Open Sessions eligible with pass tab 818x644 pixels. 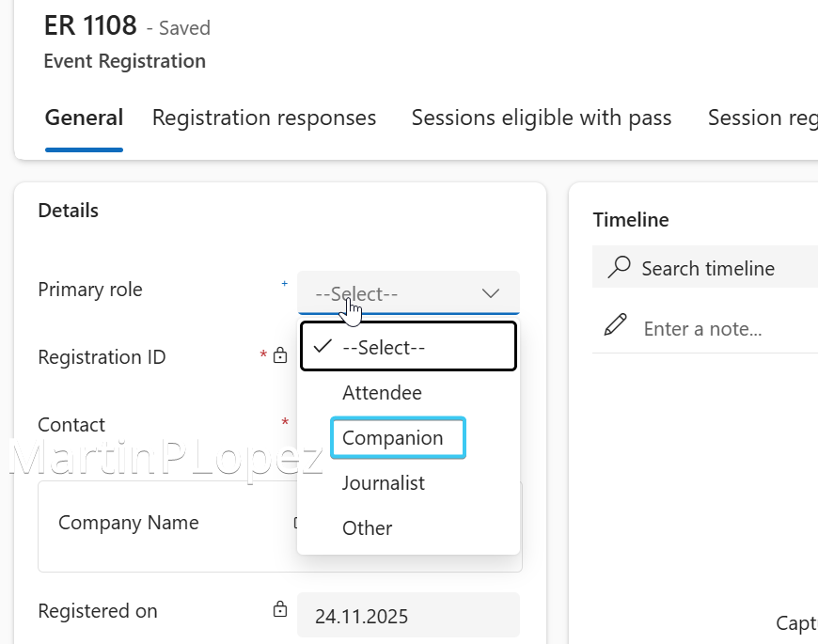(x=541, y=118)
